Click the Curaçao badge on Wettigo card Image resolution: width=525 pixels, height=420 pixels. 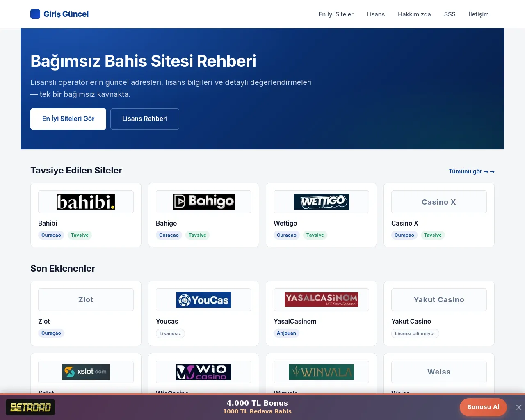tap(287, 235)
